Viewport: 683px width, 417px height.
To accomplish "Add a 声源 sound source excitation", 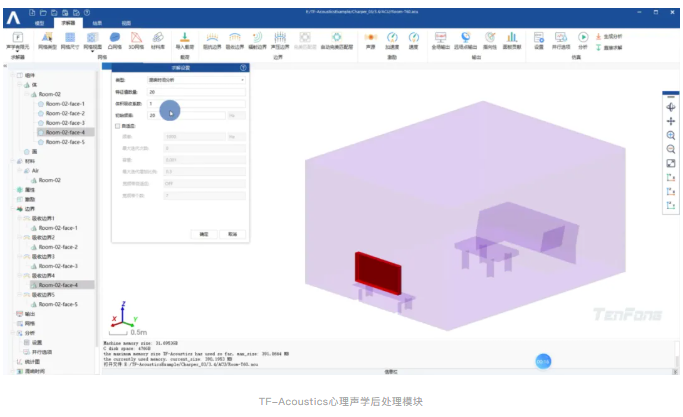I will 370,37.
